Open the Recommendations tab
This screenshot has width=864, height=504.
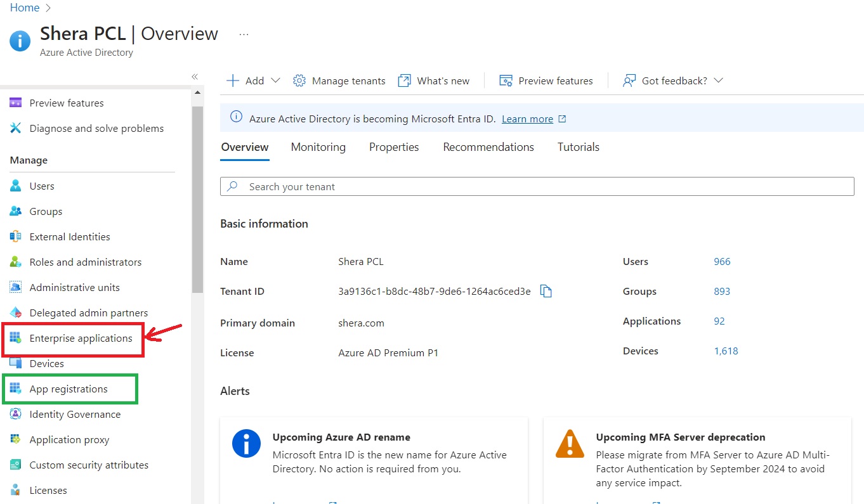coord(488,147)
